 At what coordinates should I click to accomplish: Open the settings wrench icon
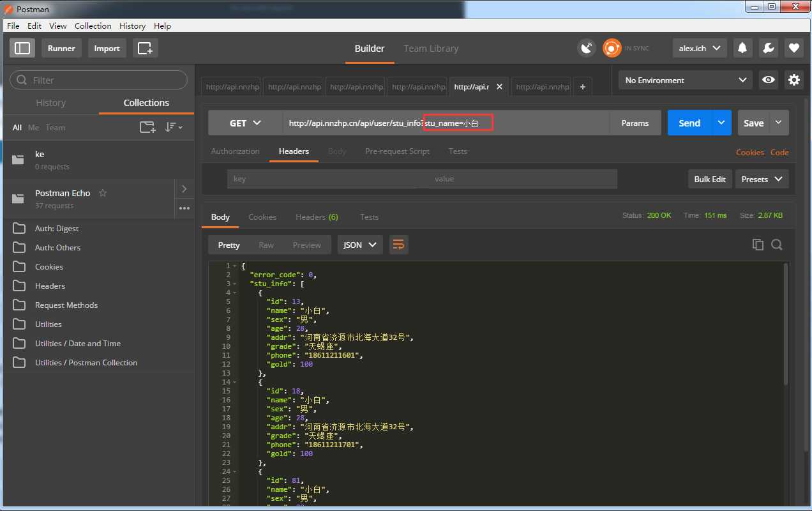tap(769, 48)
